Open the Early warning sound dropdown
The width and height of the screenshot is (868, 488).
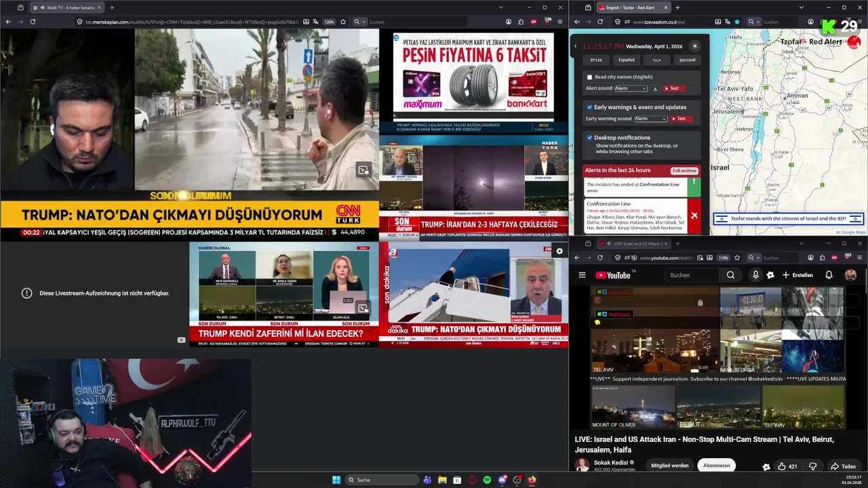click(651, 119)
